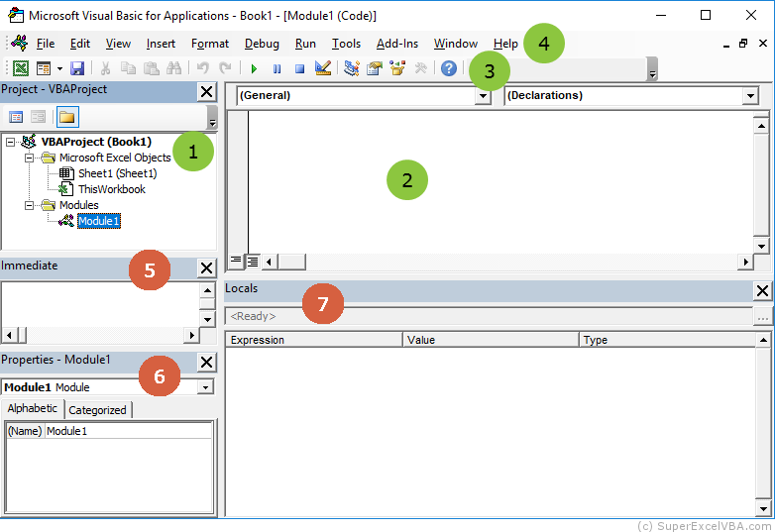Click the code window's scroll-down arrow

pos(761,246)
